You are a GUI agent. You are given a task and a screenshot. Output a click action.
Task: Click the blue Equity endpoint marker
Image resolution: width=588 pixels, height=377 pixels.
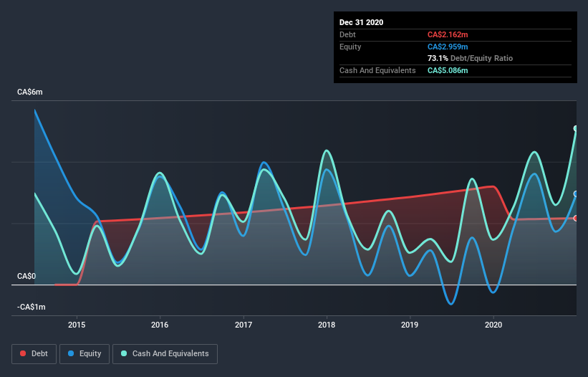(x=576, y=194)
